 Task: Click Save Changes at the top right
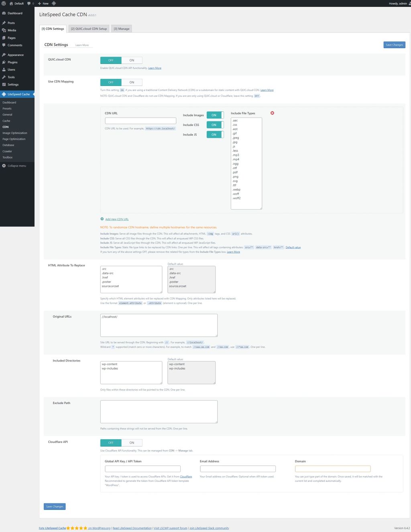pos(394,45)
